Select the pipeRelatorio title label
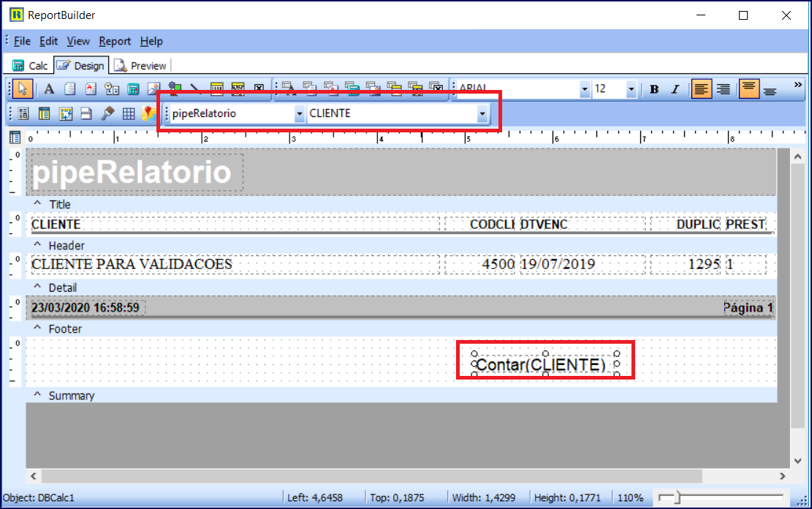Image resolution: width=812 pixels, height=509 pixels. tap(137, 172)
